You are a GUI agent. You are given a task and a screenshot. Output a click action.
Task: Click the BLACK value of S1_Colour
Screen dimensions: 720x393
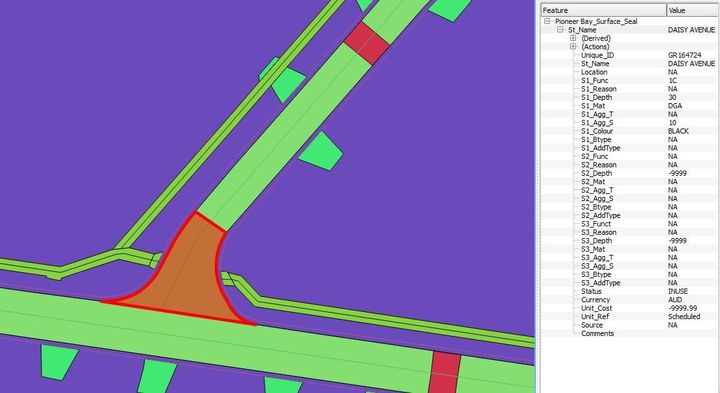click(x=678, y=131)
